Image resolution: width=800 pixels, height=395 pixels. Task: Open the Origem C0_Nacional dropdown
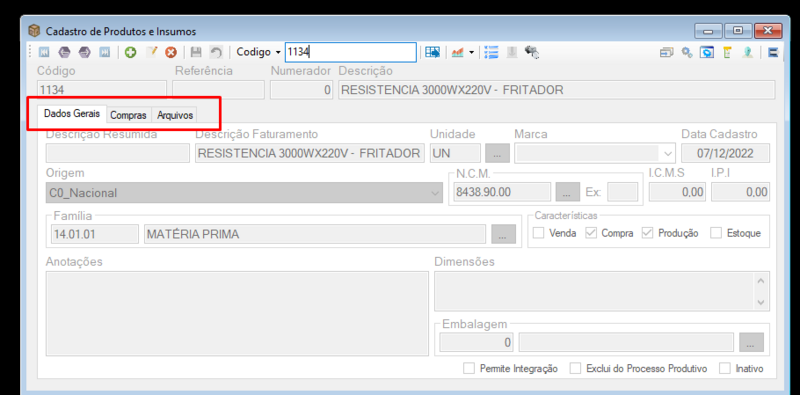click(x=435, y=193)
